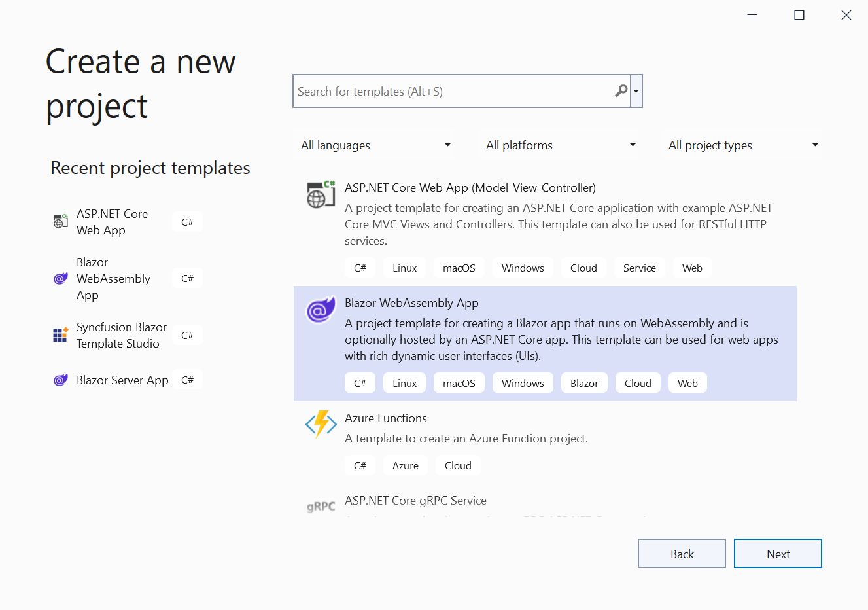Choose the Syncfusion Blazor Template Studio icon
This screenshot has height=610, width=868.
tap(61, 335)
